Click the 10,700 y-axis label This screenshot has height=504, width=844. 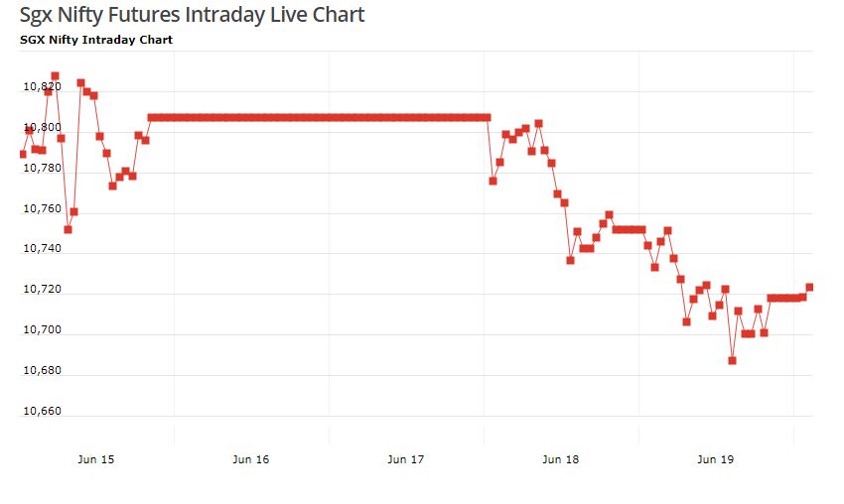pyautogui.click(x=42, y=330)
